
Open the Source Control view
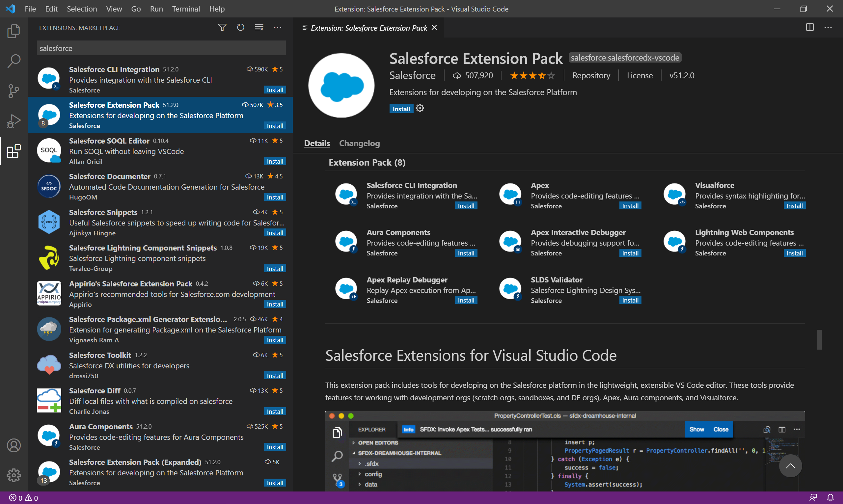coord(14,91)
